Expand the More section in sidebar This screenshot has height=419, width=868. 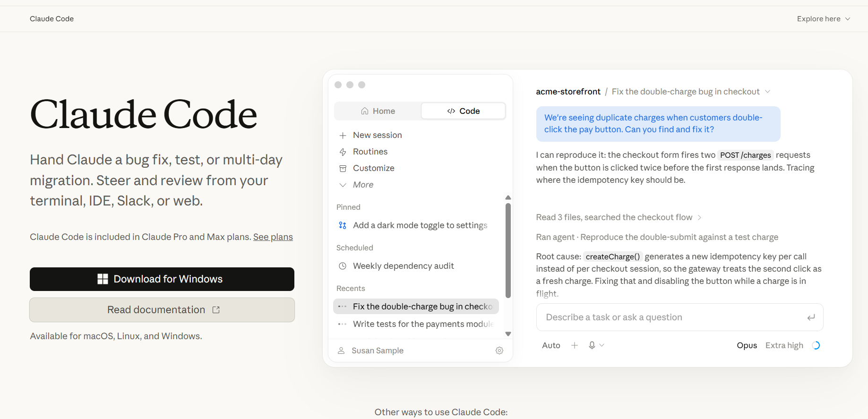pos(363,185)
